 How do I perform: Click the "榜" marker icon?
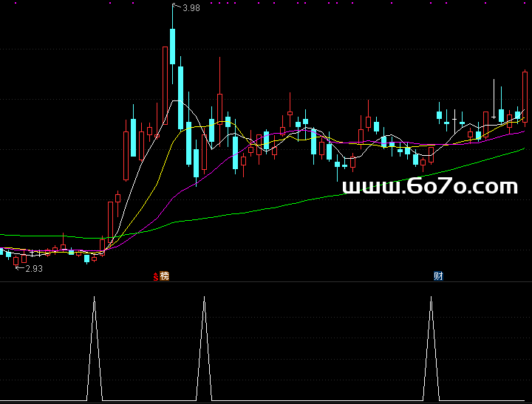[165, 276]
